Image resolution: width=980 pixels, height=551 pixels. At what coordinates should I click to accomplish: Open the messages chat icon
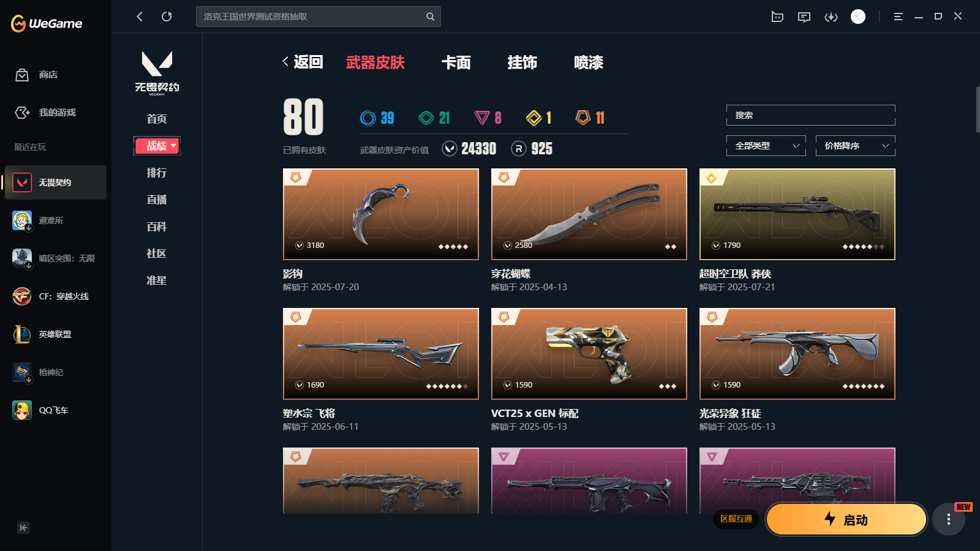tap(804, 17)
